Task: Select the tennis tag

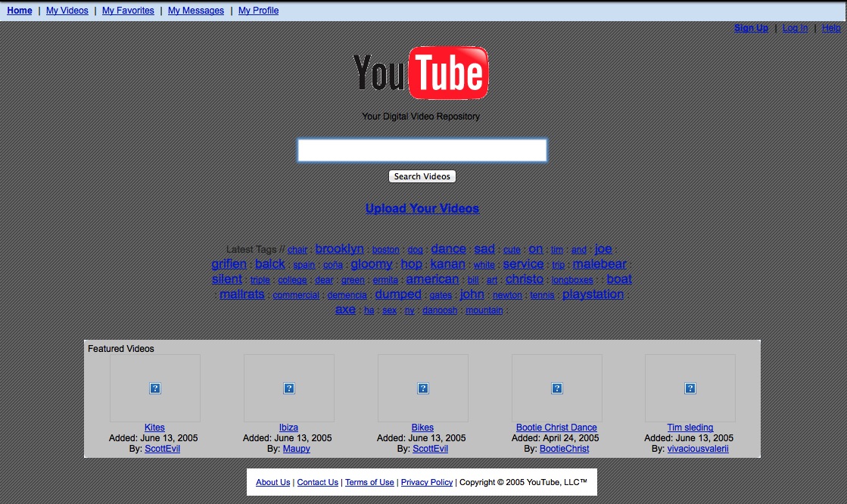Action: pos(542,295)
